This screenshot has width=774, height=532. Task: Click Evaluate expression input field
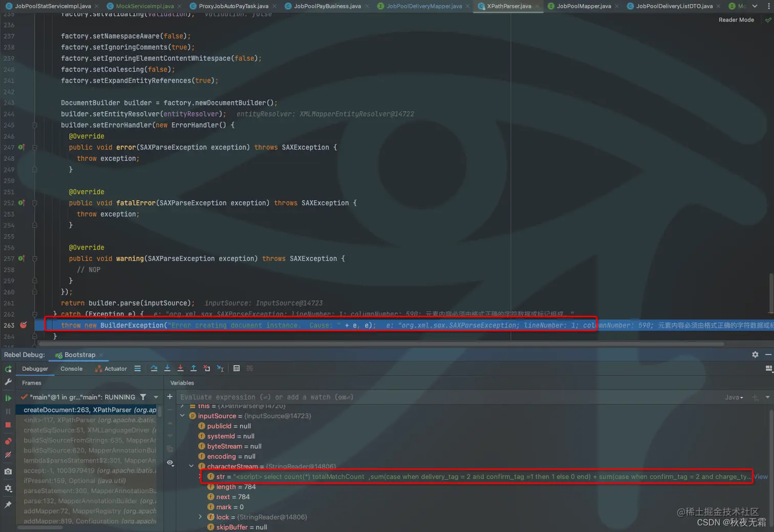coord(448,397)
